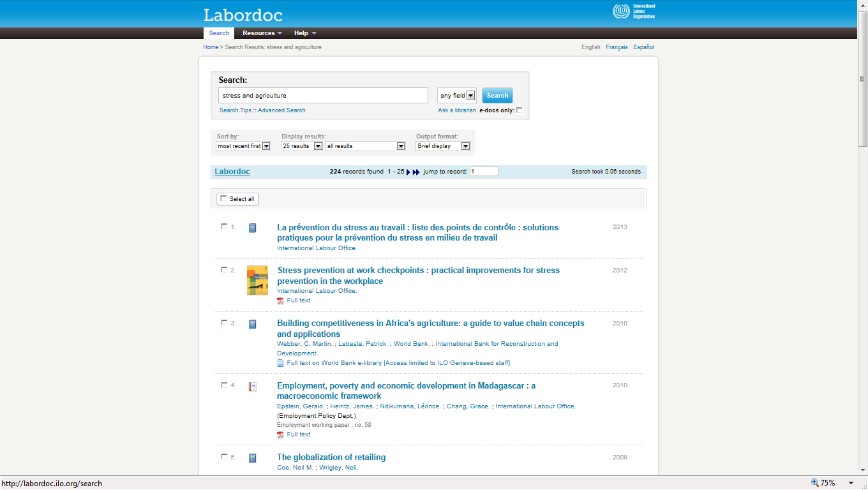Click scrollbar up arrow
The width and height of the screenshot is (868, 490).
click(x=863, y=5)
